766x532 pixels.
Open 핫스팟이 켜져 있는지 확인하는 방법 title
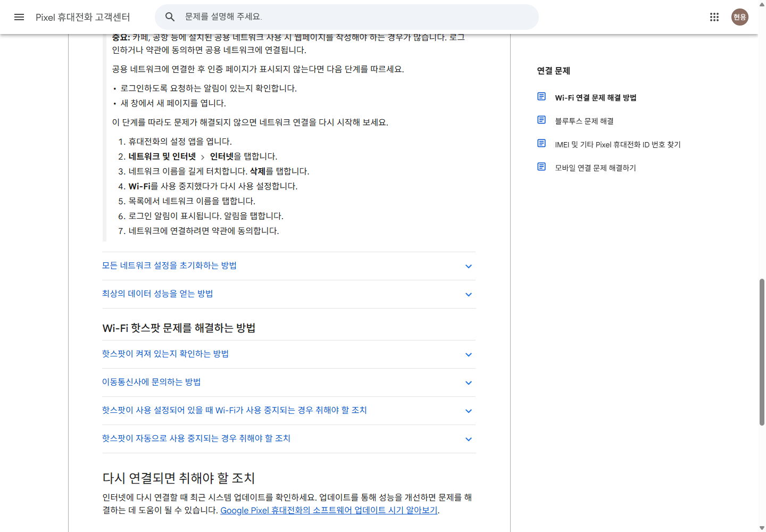[x=165, y=354]
